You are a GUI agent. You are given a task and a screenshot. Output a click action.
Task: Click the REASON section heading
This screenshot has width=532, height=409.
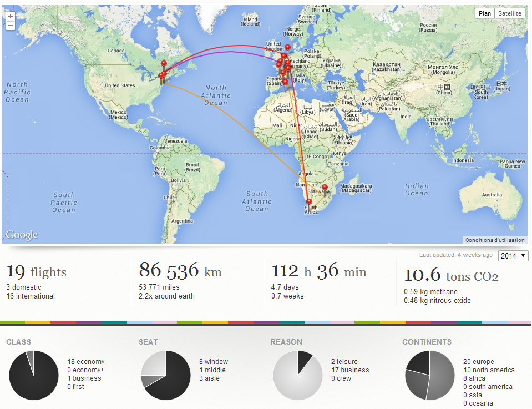286,342
